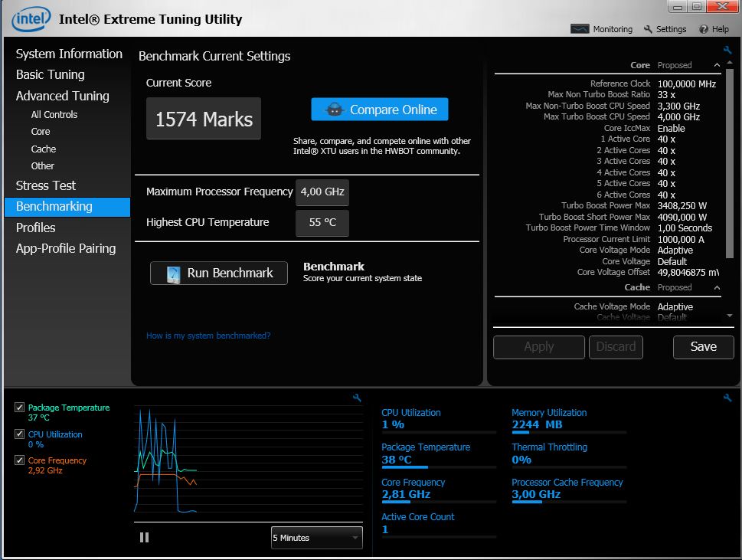Image resolution: width=742 pixels, height=560 pixels.
Task: Click the Max Non Turbo Boost Ratio 33 x value
Action: [x=666, y=95]
